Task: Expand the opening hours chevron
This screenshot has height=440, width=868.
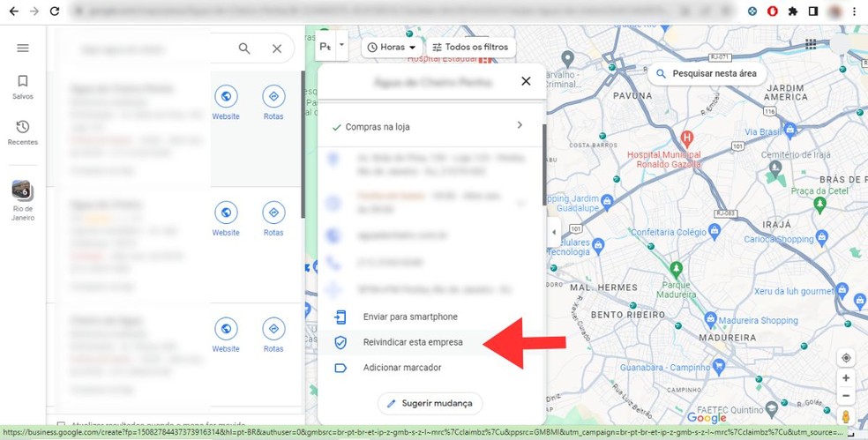Action: click(x=520, y=204)
